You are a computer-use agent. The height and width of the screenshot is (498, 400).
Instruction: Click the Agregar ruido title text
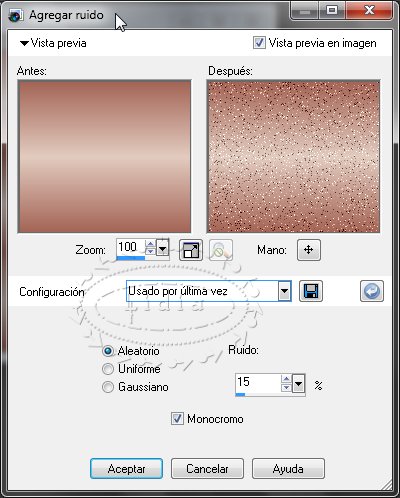click(x=66, y=15)
